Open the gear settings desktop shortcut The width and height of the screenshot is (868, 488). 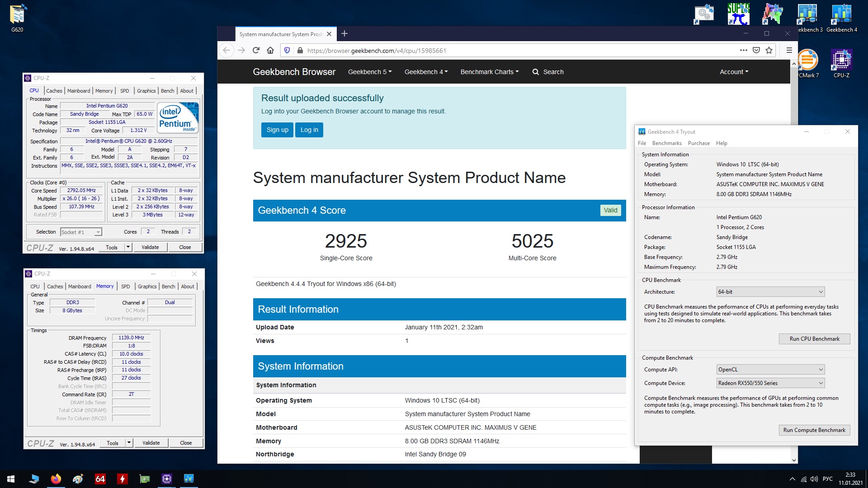tap(704, 14)
